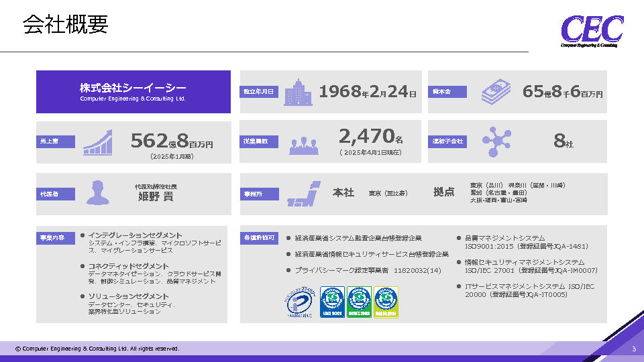This screenshot has width=644, height=362.
Task: Click the representative name 姫野 貴
Action: pos(156,196)
